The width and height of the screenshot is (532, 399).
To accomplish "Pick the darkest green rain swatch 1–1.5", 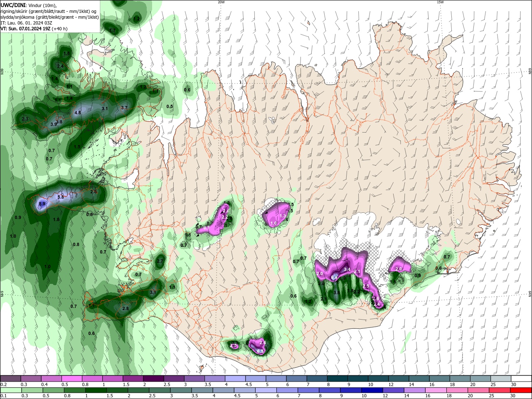I will pyautogui.click(x=97, y=390).
